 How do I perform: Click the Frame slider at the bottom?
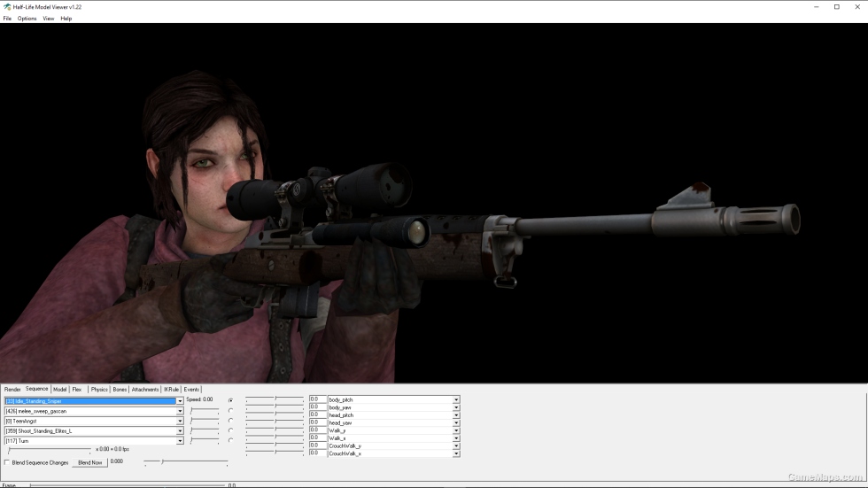128,485
